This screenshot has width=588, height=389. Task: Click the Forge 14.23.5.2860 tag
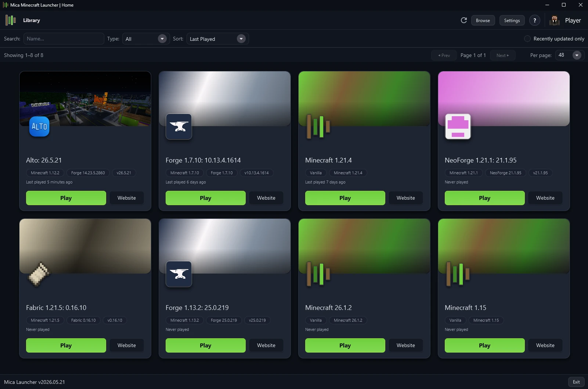pyautogui.click(x=88, y=173)
